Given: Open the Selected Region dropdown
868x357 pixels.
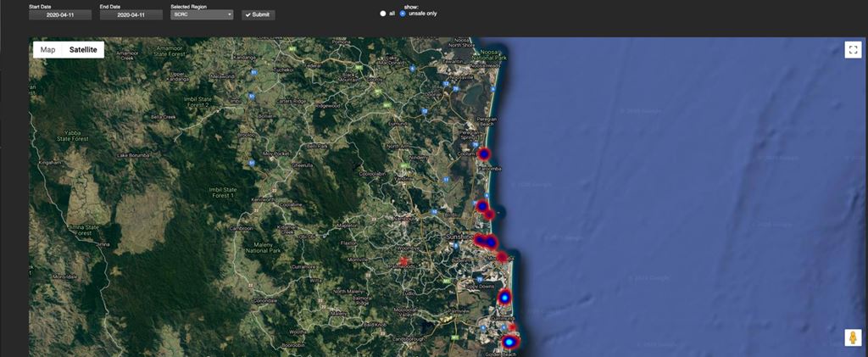Looking at the screenshot, I should (202, 14).
